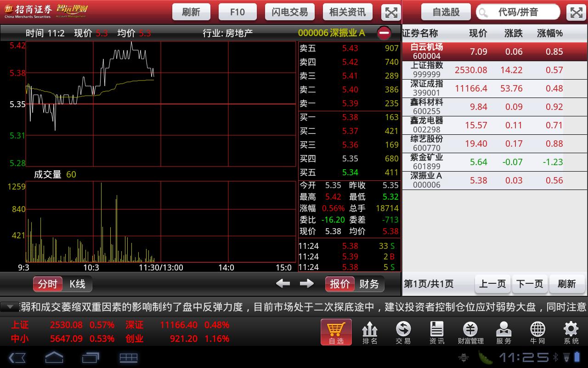
Task: Open 相关资讯 related news
Action: click(348, 12)
